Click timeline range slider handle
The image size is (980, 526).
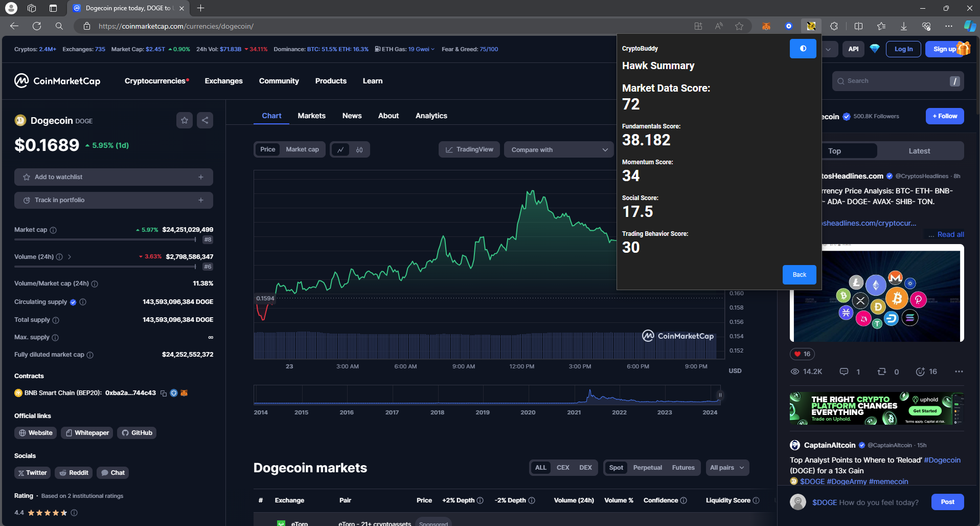tap(720, 395)
